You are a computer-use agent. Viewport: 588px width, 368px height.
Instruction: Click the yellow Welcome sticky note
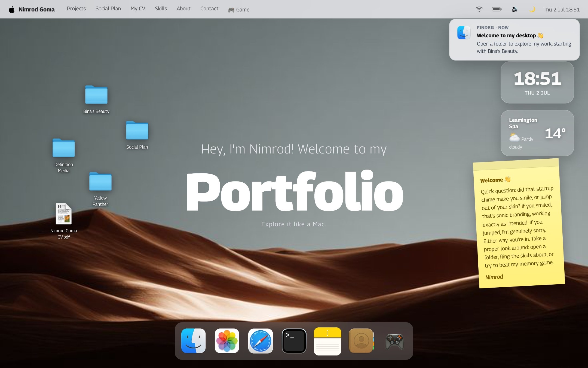click(519, 223)
